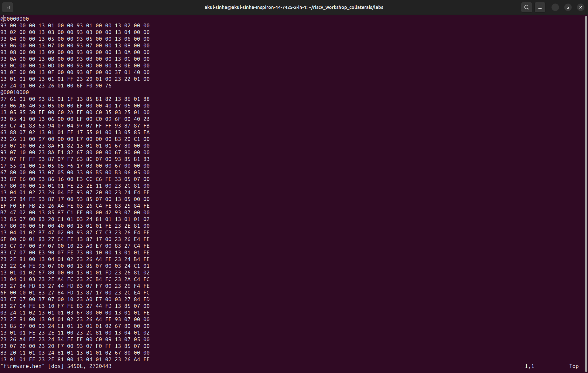Image resolution: width=588 pixels, height=373 pixels.
Task: Open the terminal hamburger menu
Action: pyautogui.click(x=539, y=7)
